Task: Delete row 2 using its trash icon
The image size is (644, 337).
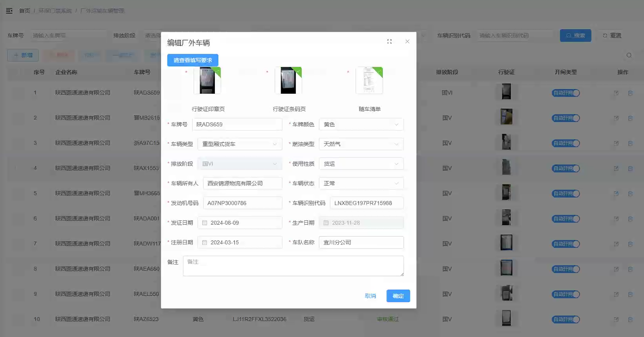Action: tap(630, 118)
